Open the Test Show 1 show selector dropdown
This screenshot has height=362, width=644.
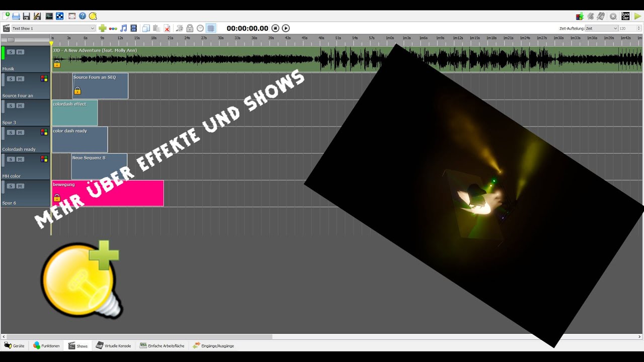53,28
